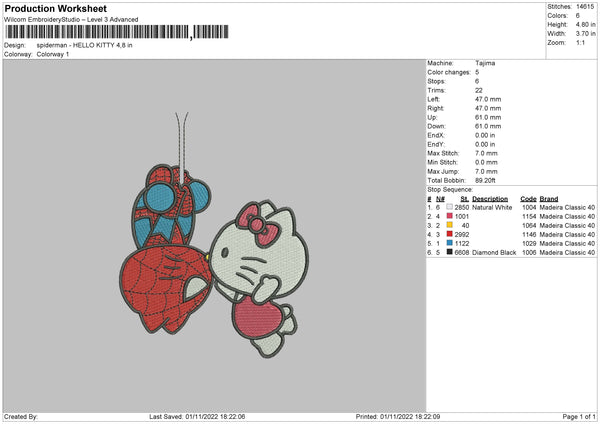This screenshot has height=424, width=600.
Task: Select the yellow color swatch code 1064
Action: click(450, 225)
